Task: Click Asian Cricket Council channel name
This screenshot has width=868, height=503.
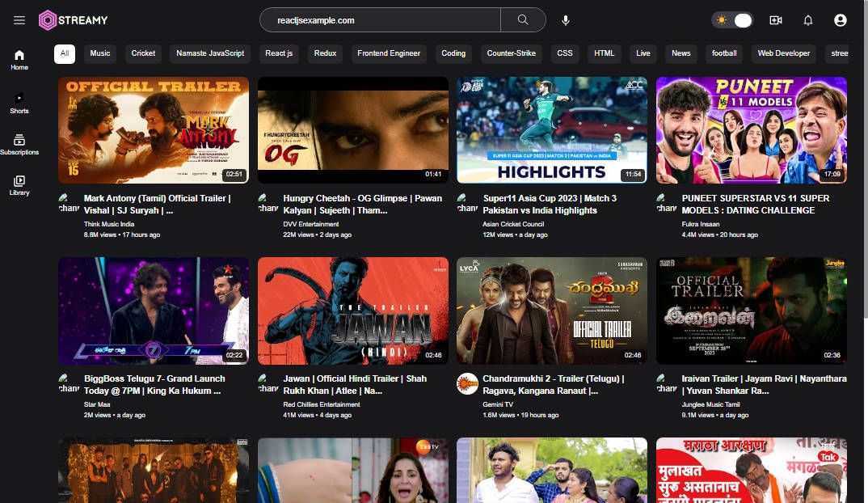Action: click(513, 224)
